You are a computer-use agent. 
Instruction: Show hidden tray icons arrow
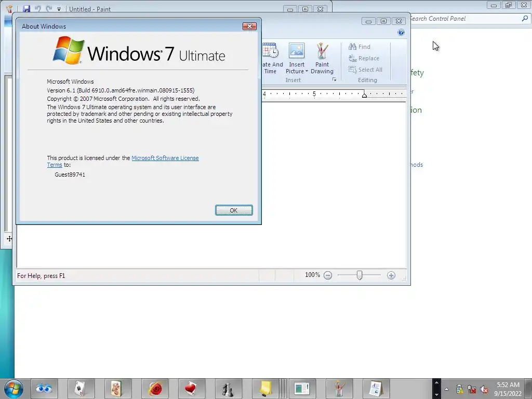tap(446, 389)
